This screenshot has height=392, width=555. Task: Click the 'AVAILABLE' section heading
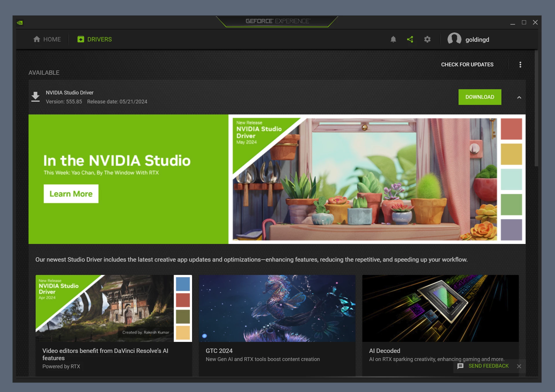tap(44, 73)
